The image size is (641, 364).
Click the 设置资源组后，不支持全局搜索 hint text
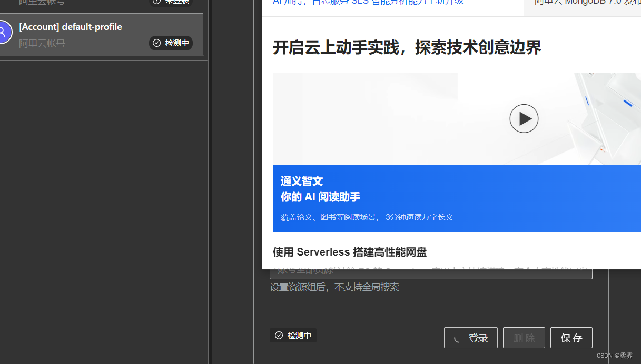click(x=334, y=287)
